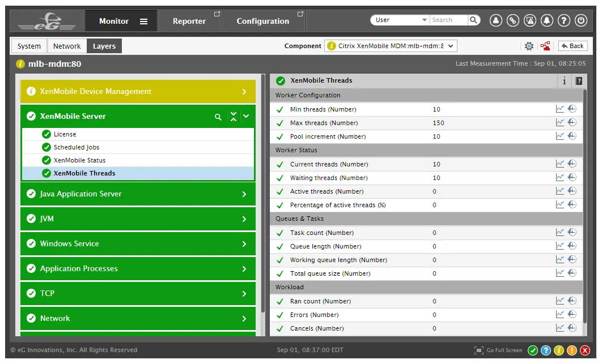Click the orange exclamation status icon in footer
Viewport: 602px width, 364px height.
tap(571, 350)
